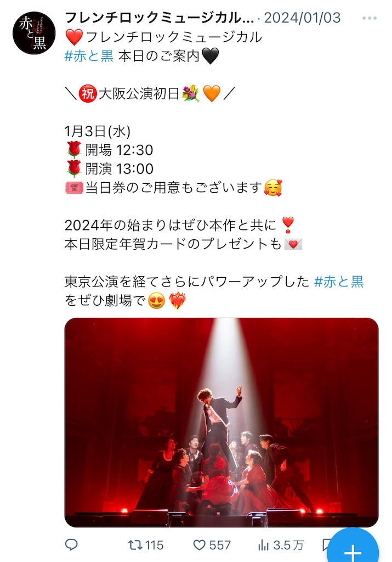Like the post with heart icon
The width and height of the screenshot is (392, 562).
click(199, 545)
